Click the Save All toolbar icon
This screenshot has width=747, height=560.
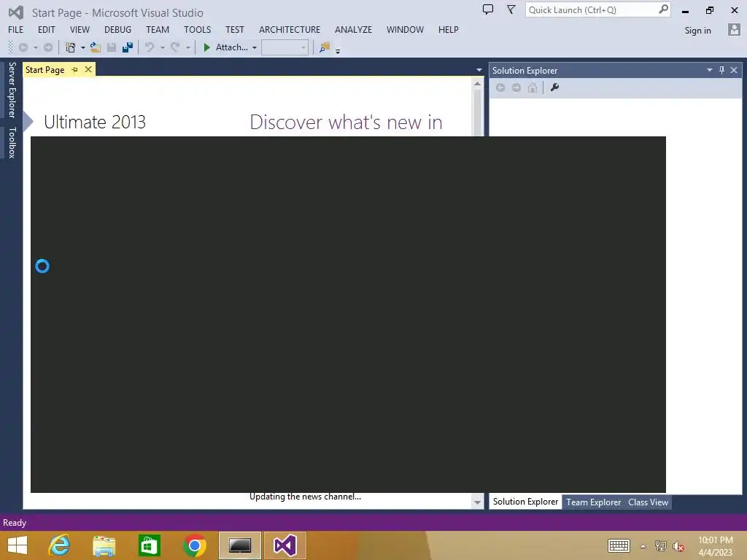pos(128,47)
